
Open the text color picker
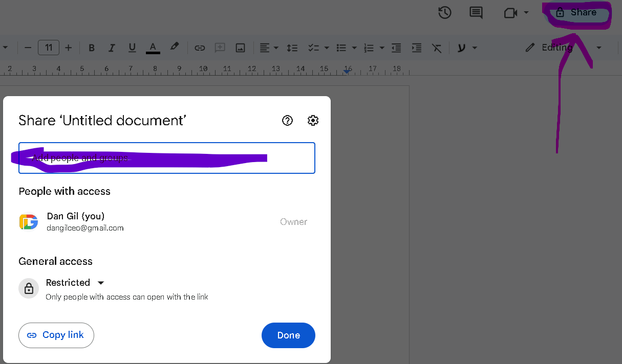(x=153, y=48)
